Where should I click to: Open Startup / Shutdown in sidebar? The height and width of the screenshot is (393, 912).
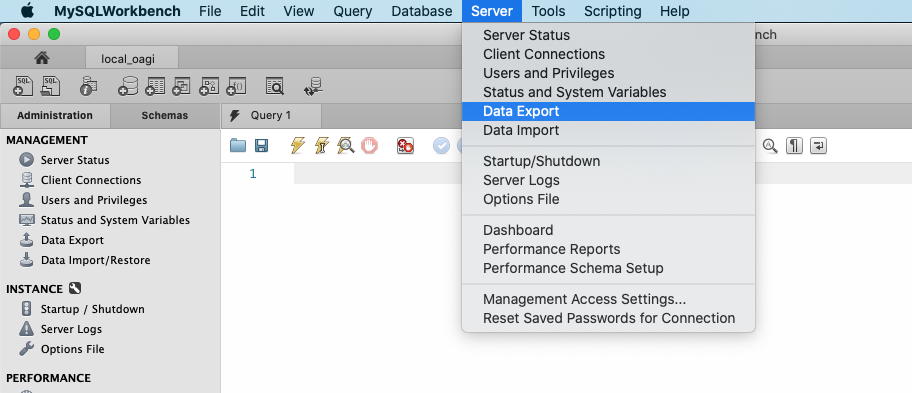[x=92, y=309]
